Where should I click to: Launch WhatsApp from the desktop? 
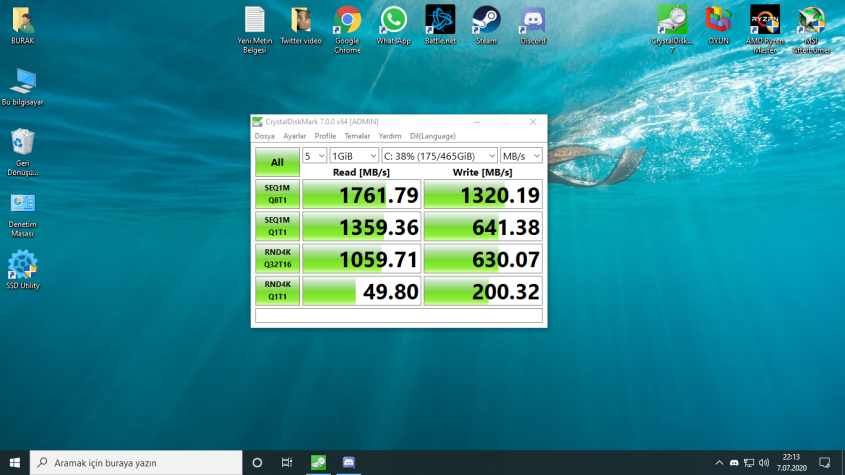click(393, 21)
